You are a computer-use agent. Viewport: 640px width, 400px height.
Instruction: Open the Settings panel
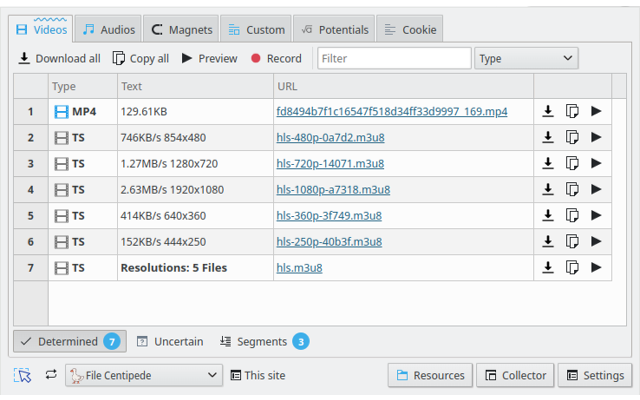tap(595, 375)
